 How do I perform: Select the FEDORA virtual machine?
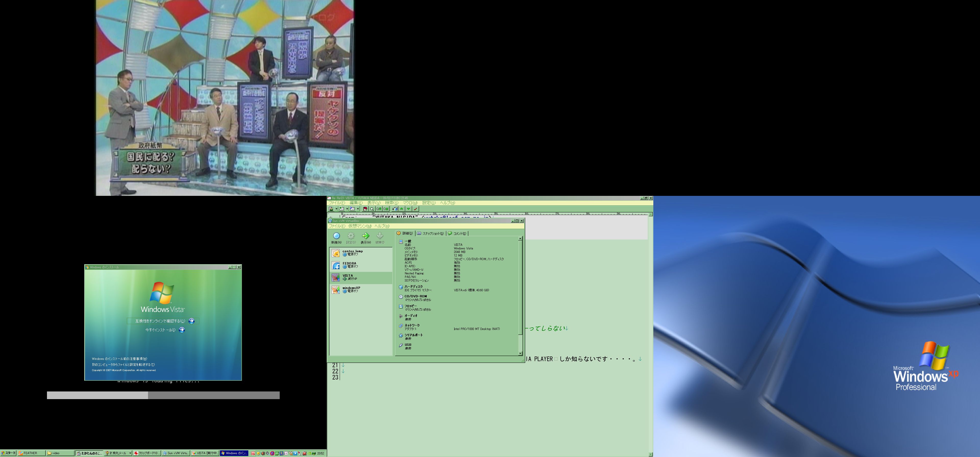click(x=361, y=265)
